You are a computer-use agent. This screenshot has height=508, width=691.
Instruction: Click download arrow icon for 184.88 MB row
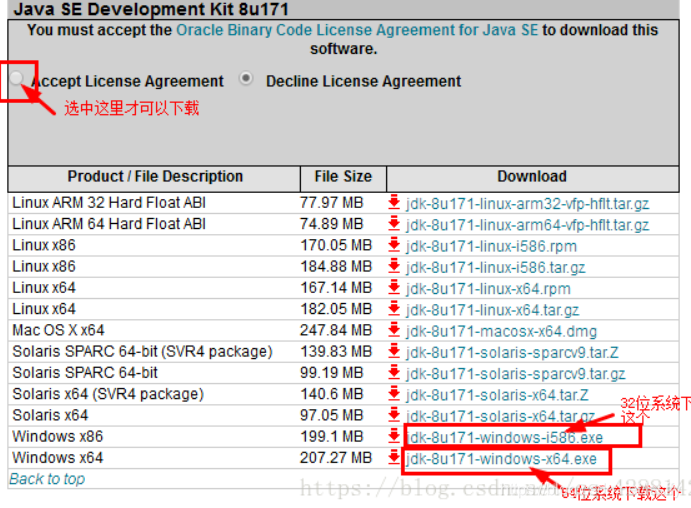[394, 266]
